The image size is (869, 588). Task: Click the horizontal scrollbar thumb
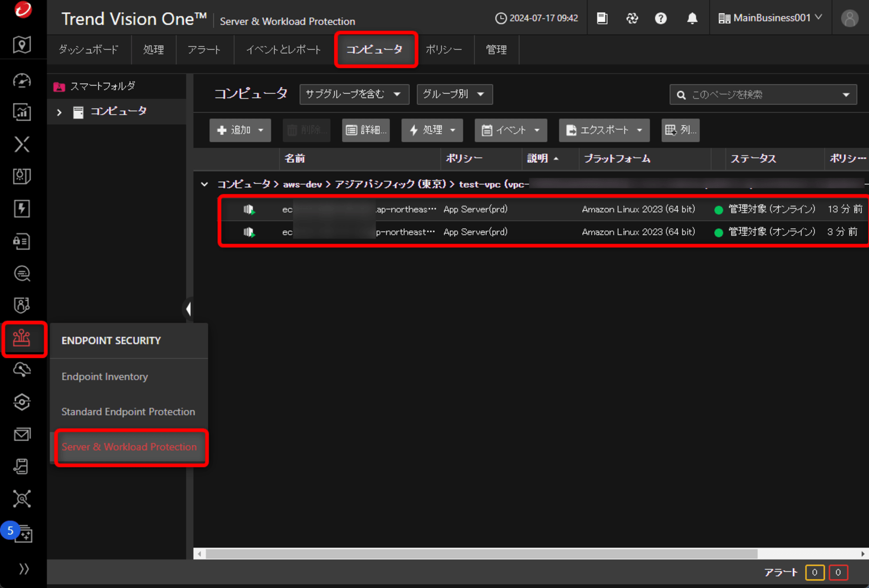point(481,554)
